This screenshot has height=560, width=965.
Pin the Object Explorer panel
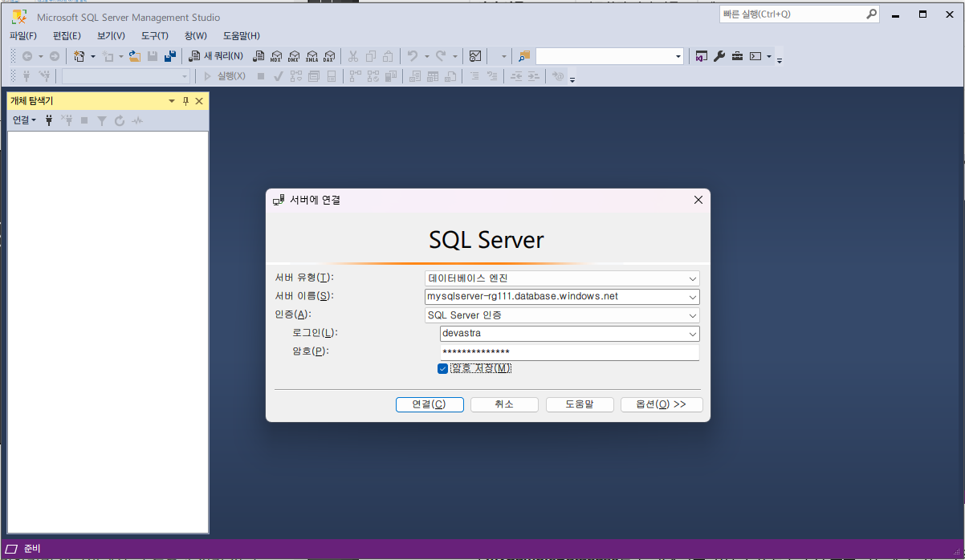click(185, 101)
